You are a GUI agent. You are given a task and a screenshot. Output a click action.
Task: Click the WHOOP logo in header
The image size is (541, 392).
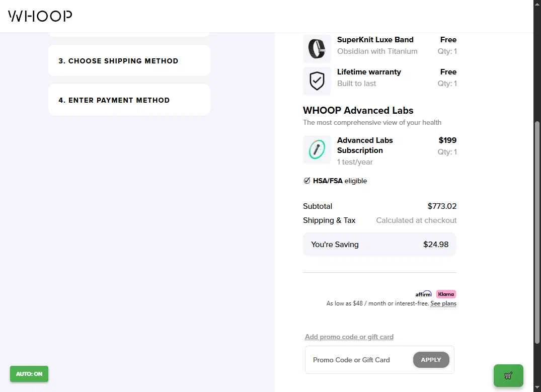tap(40, 16)
